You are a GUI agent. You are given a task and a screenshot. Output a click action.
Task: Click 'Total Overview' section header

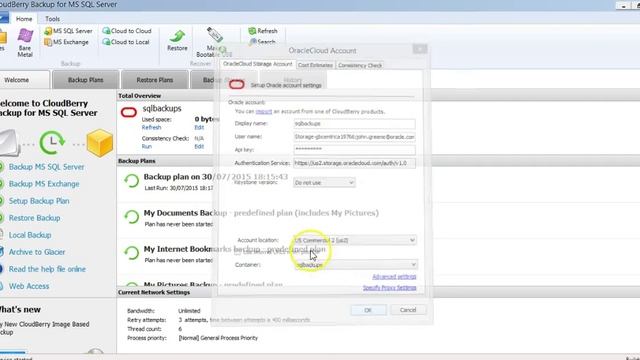pyautogui.click(x=140, y=96)
